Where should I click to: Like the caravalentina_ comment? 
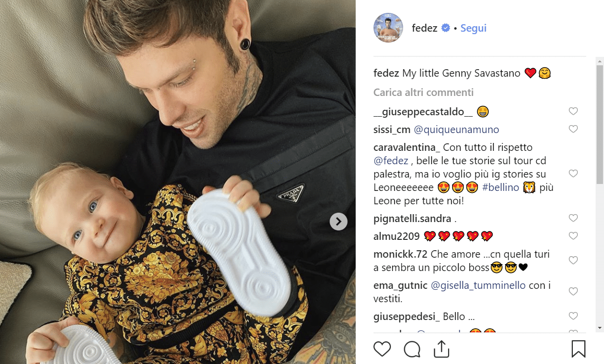pyautogui.click(x=573, y=174)
